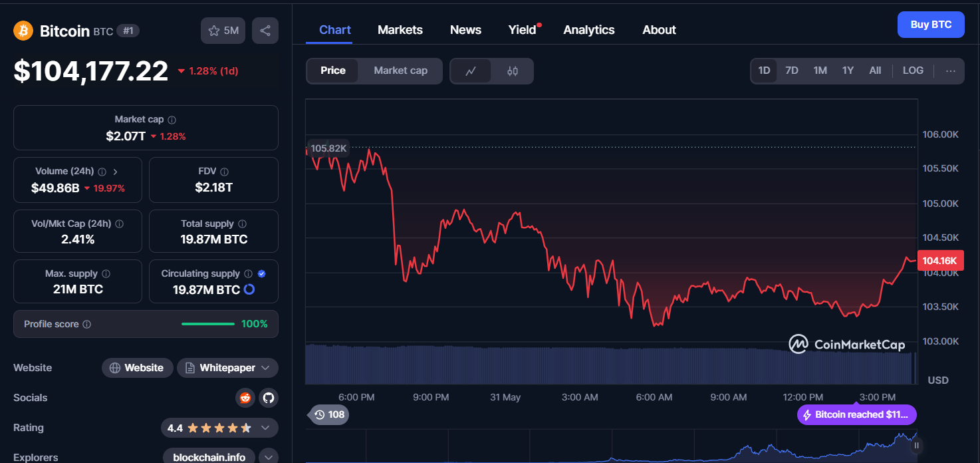Click the Max. supply info icon
The image size is (980, 463).
click(106, 274)
